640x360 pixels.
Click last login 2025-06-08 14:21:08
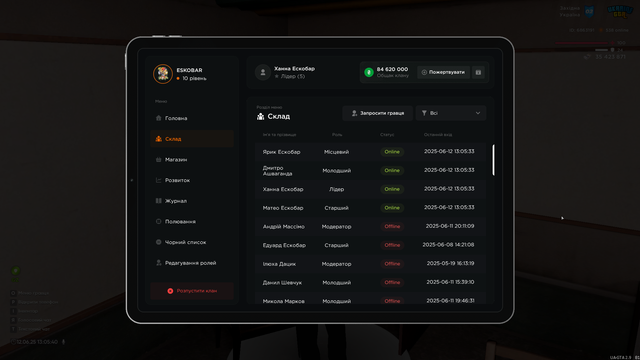448,245
